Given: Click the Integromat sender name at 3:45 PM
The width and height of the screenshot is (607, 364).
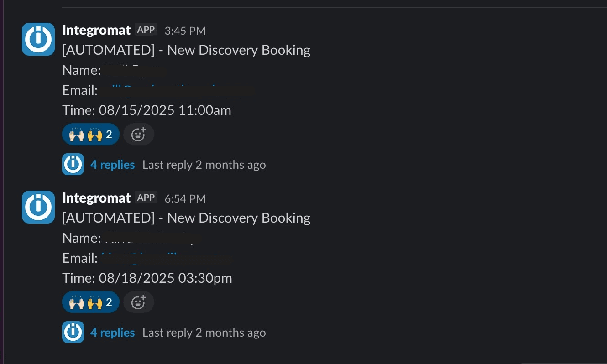Looking at the screenshot, I should pyautogui.click(x=96, y=30).
